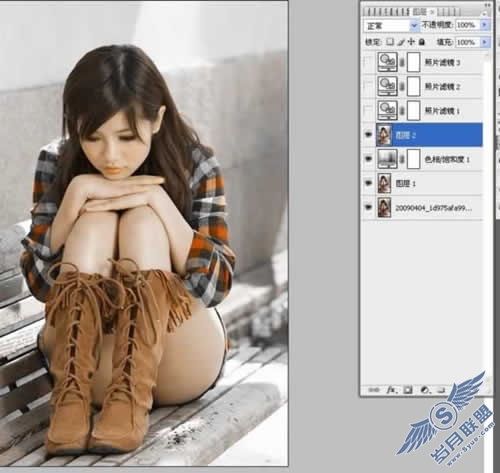The image size is (500, 473).
Task: Select the 图层 2 layer name
Action: (405, 135)
